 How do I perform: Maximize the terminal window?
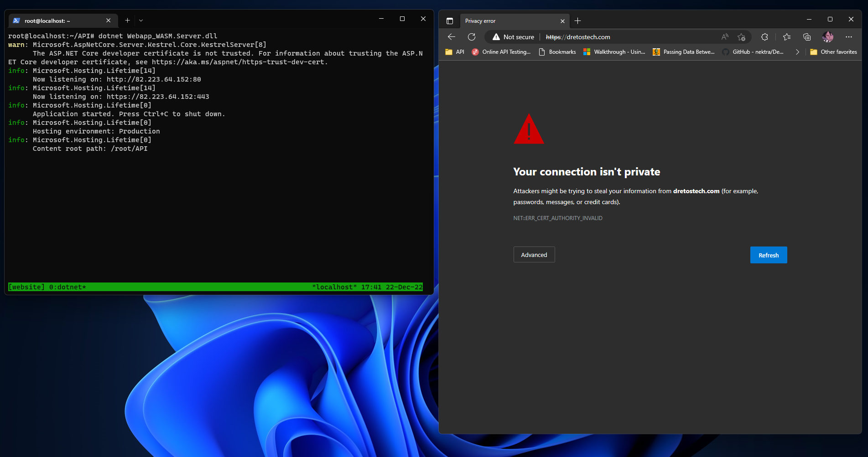tap(402, 19)
